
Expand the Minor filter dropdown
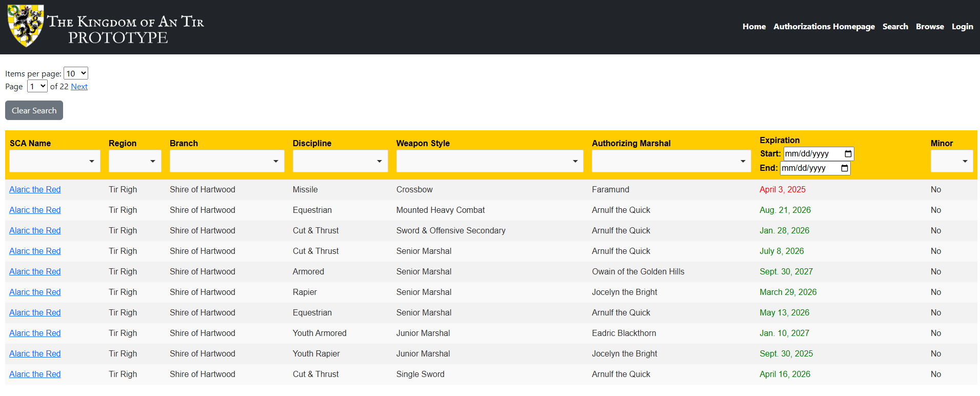coord(951,161)
